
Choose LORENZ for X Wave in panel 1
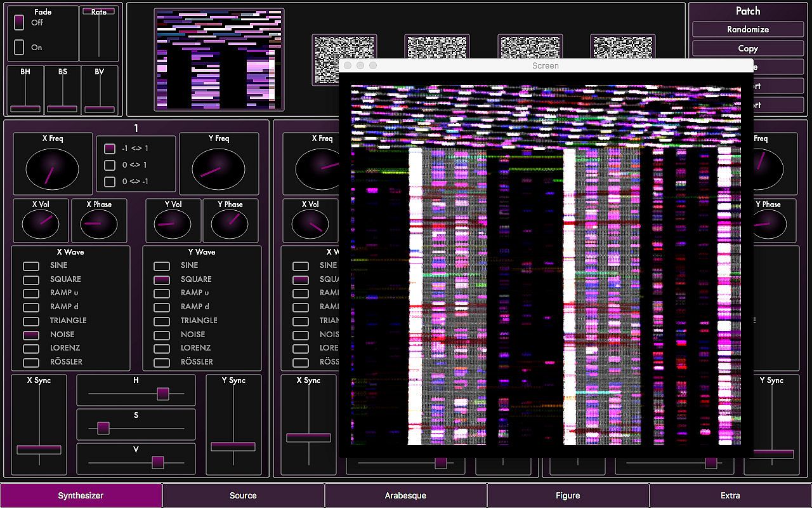[x=31, y=348]
